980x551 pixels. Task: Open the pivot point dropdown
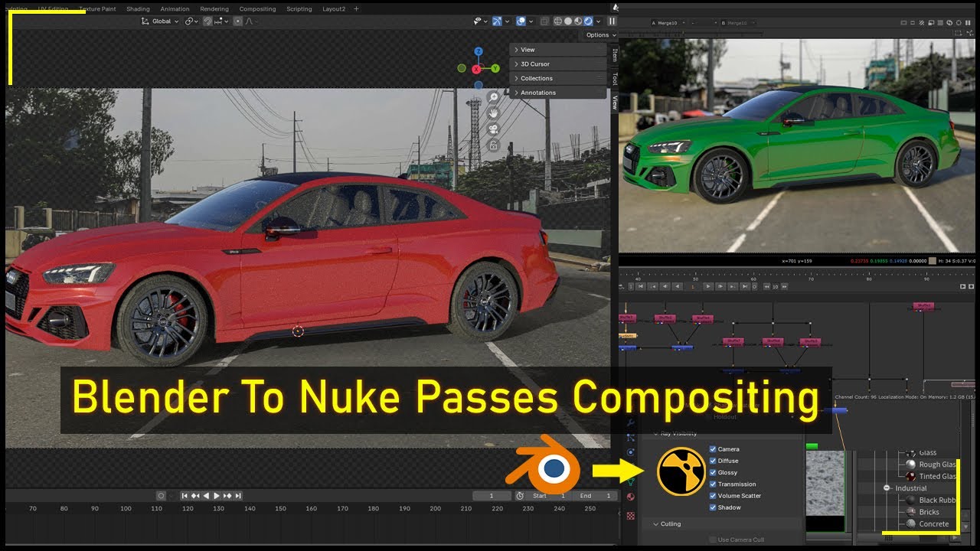[191, 21]
